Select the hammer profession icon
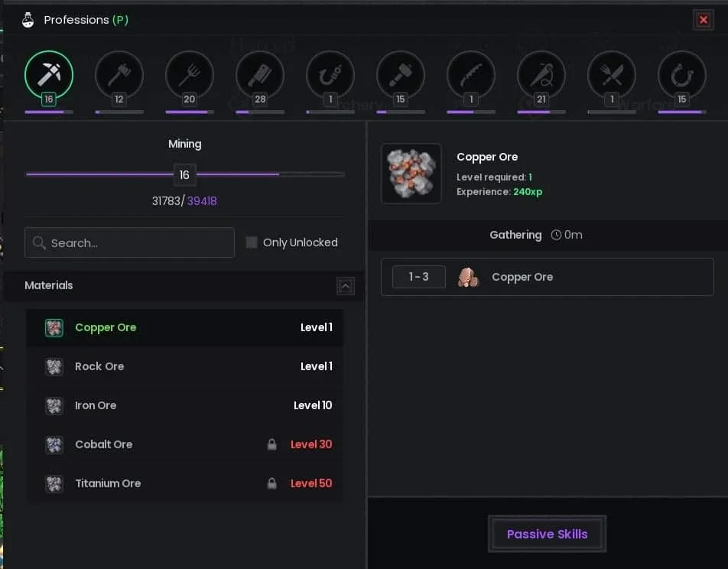 [x=401, y=74]
